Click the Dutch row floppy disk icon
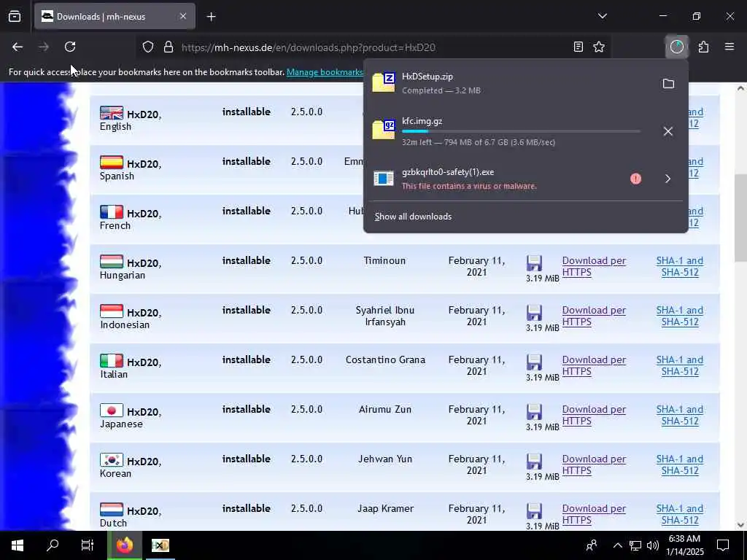The width and height of the screenshot is (747, 560). 534,510
